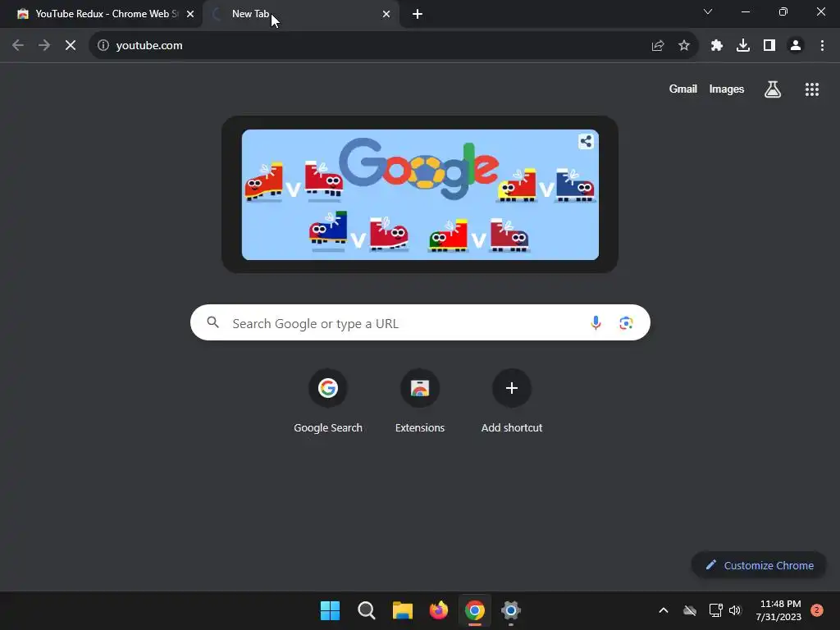Launch Firefox from the taskbar
The image size is (840, 630).
439,610
